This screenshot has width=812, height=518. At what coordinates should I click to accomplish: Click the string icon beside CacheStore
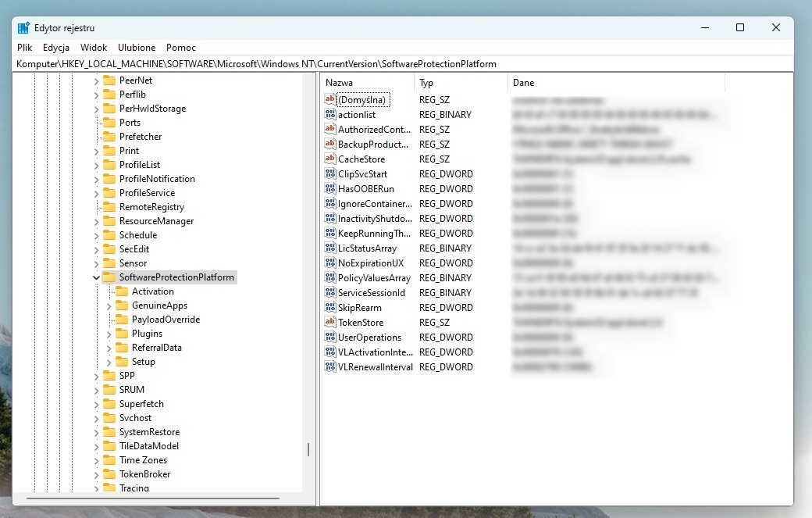tap(329, 159)
